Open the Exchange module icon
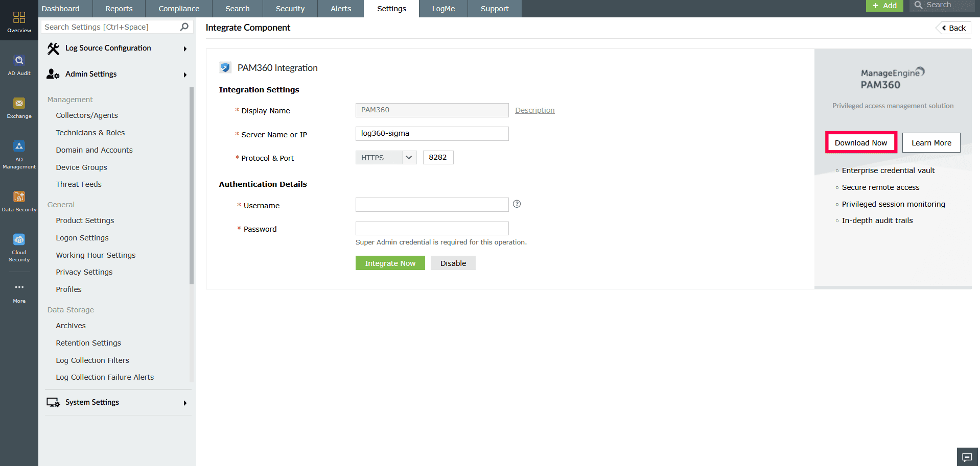This screenshot has width=980, height=466. tap(19, 103)
